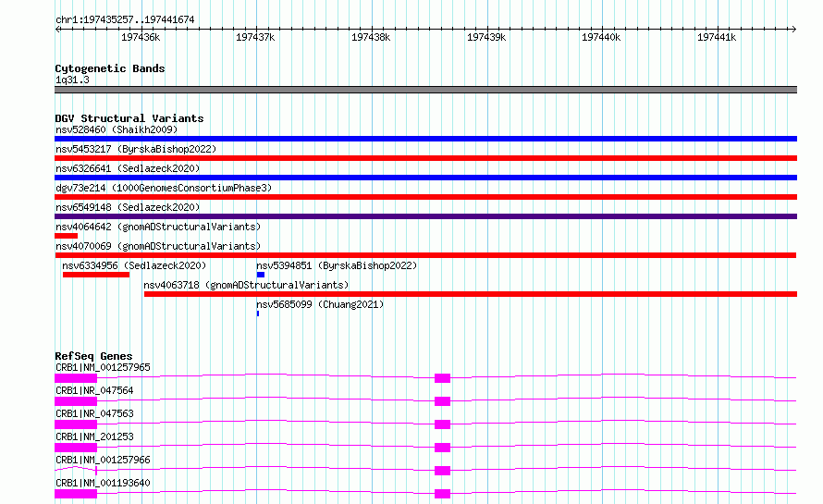The width and height of the screenshot is (823, 504).
Task: Click the nsv4070069 gnomAD red variant bar
Action: pyautogui.click(x=425, y=255)
